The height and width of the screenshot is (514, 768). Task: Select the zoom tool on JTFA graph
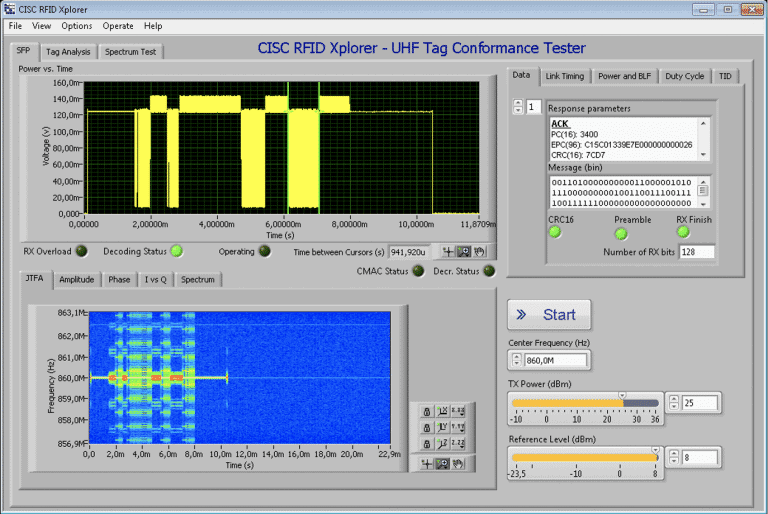pyautogui.click(x=442, y=464)
